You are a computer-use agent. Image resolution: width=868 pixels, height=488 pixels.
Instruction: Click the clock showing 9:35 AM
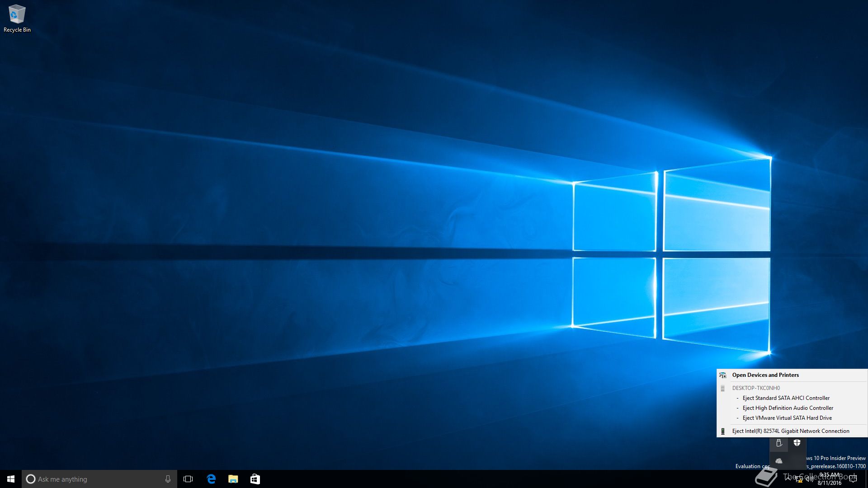pyautogui.click(x=830, y=479)
